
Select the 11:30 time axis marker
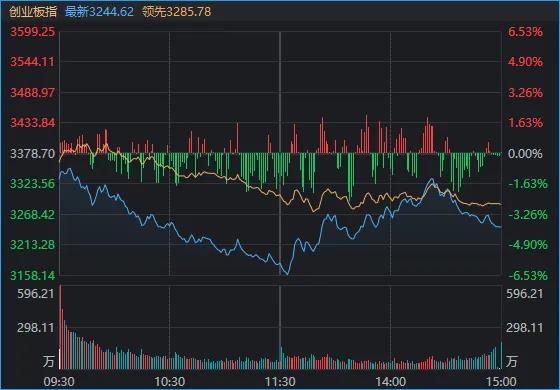280,382
